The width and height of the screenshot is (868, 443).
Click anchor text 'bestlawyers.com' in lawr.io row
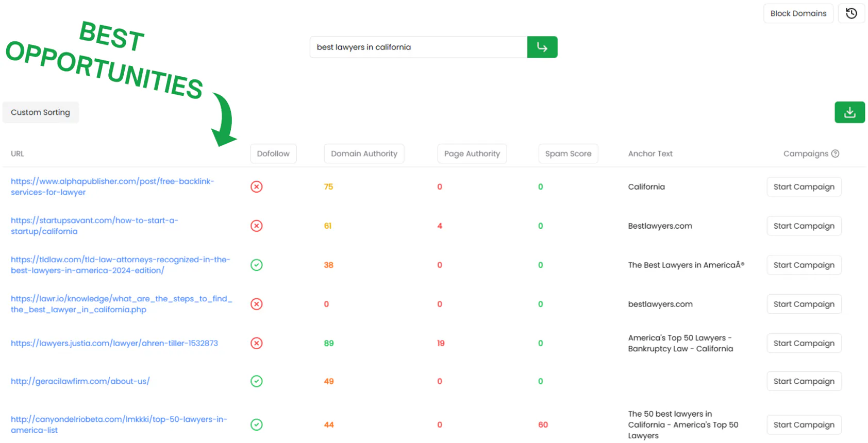pyautogui.click(x=660, y=304)
